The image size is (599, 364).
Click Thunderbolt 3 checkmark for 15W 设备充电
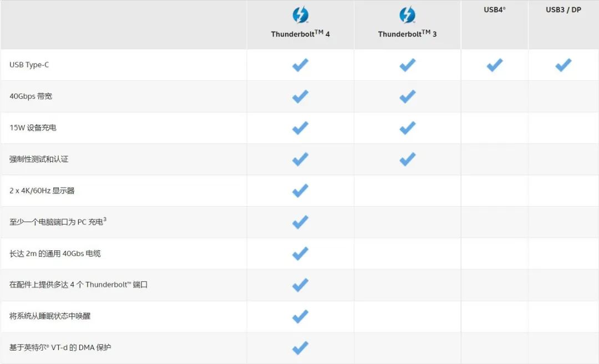click(407, 128)
